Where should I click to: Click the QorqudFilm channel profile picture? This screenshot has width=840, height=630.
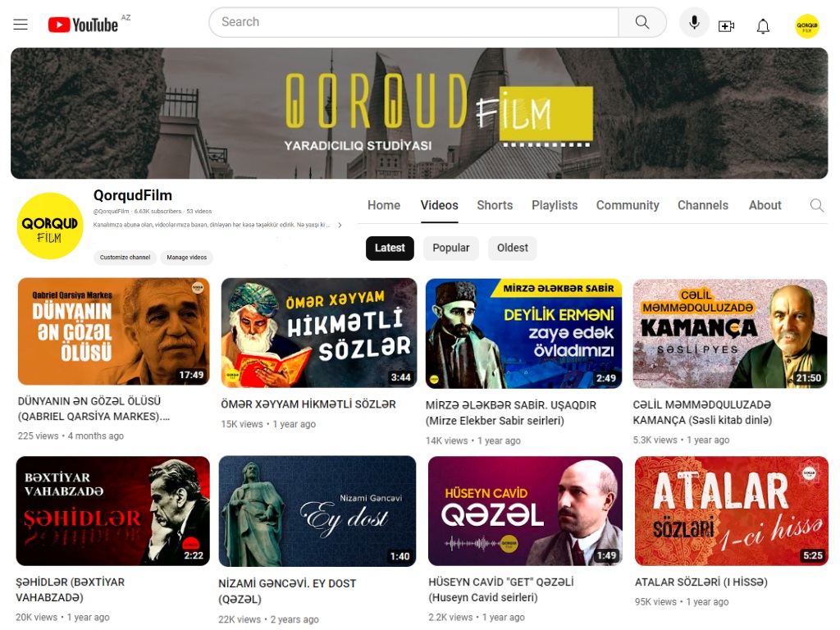pos(50,226)
